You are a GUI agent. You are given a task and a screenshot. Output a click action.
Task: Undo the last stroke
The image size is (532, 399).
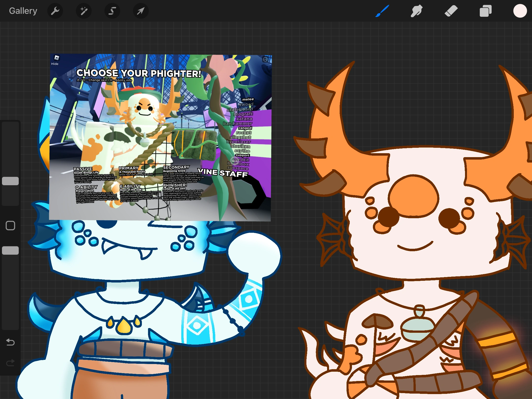pyautogui.click(x=10, y=342)
